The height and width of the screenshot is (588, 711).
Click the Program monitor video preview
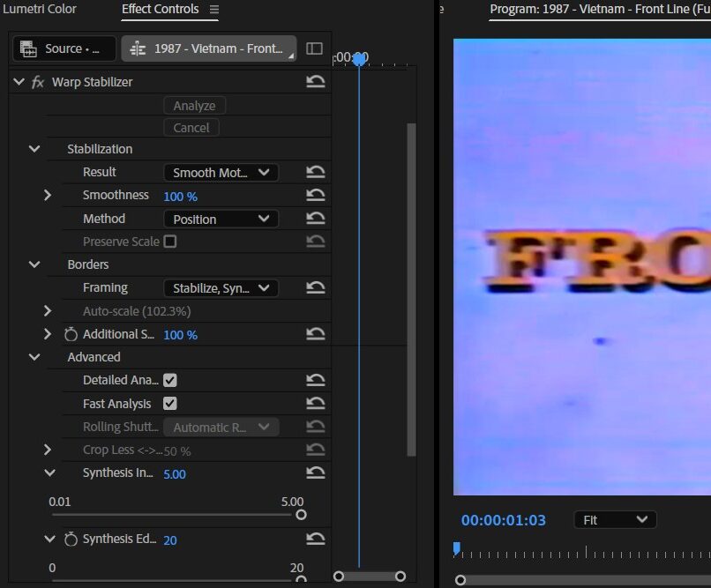click(x=582, y=267)
